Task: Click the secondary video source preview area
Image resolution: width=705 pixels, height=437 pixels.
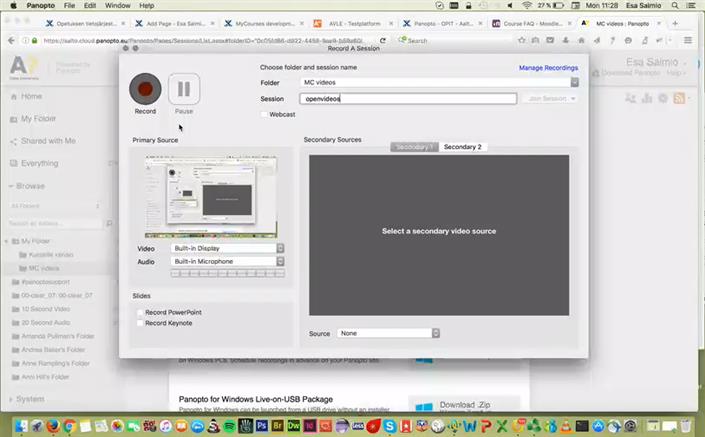Action: 439,235
